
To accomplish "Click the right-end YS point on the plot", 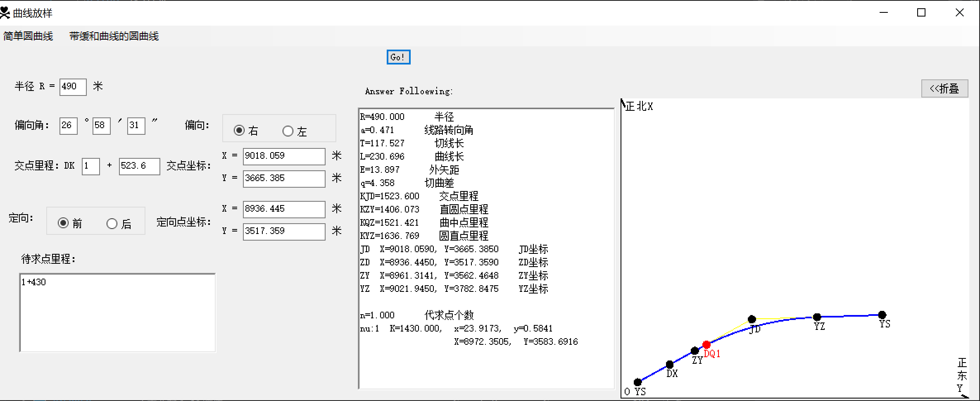I will (x=882, y=315).
